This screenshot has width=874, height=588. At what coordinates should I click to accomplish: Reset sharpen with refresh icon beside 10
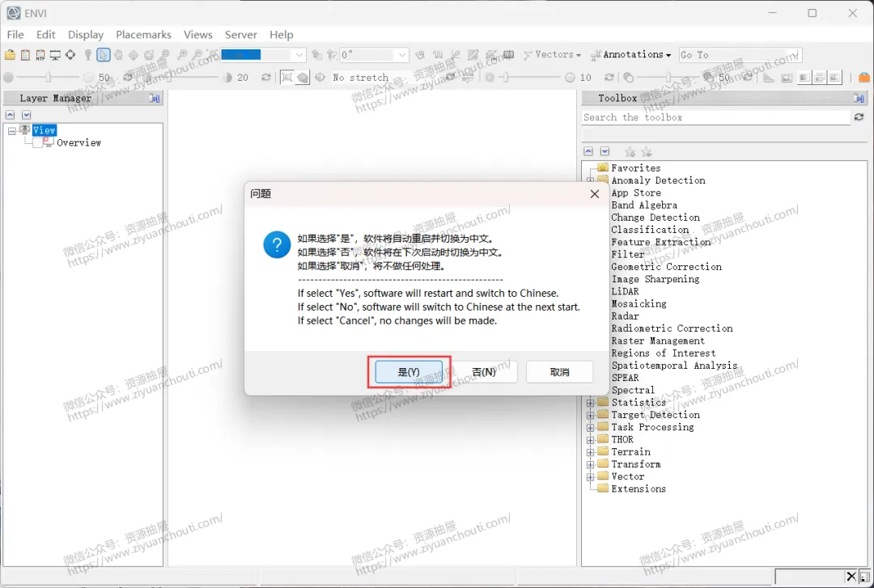click(x=609, y=78)
